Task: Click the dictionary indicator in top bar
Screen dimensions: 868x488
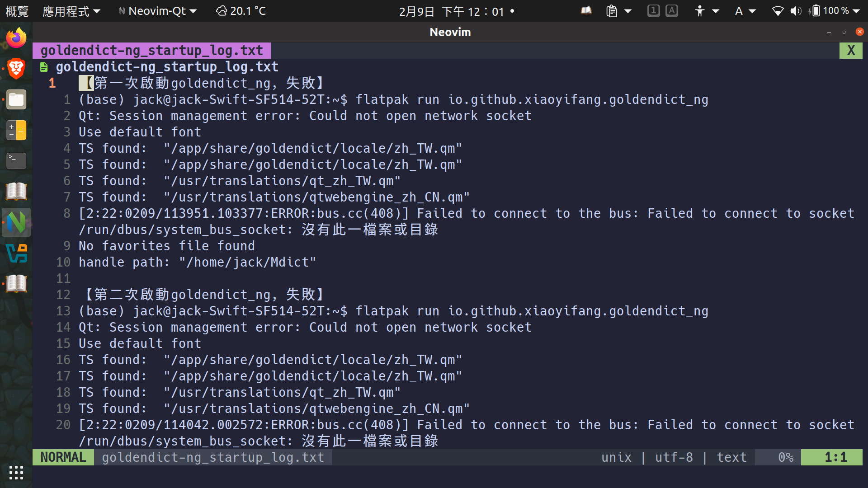Action: (x=586, y=11)
